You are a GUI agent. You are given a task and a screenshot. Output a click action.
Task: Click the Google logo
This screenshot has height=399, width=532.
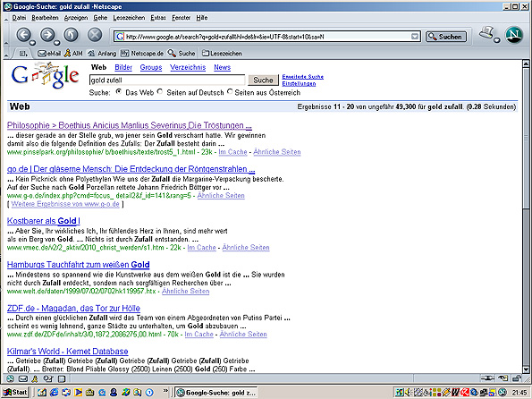tap(45, 75)
